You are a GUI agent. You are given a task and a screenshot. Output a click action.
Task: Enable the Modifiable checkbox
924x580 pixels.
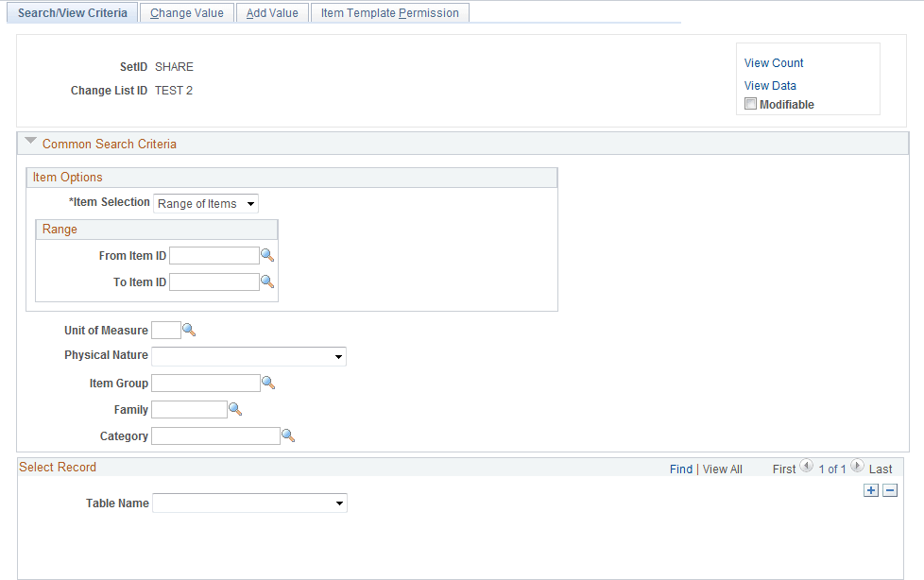pyautogui.click(x=750, y=104)
